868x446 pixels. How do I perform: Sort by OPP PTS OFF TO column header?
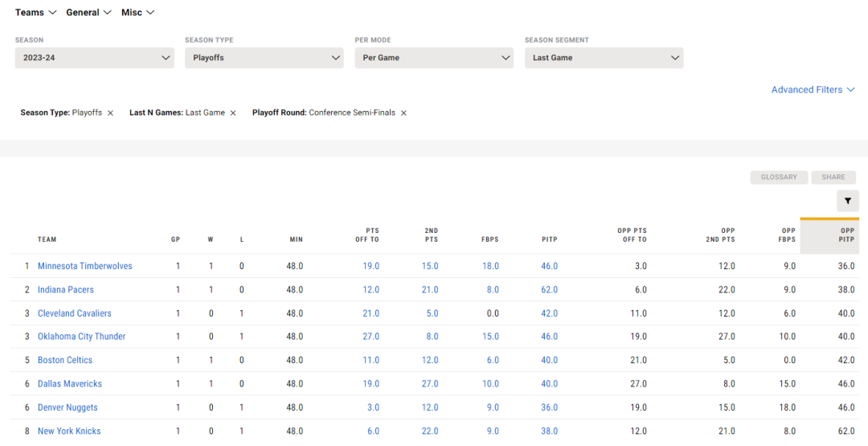click(632, 235)
